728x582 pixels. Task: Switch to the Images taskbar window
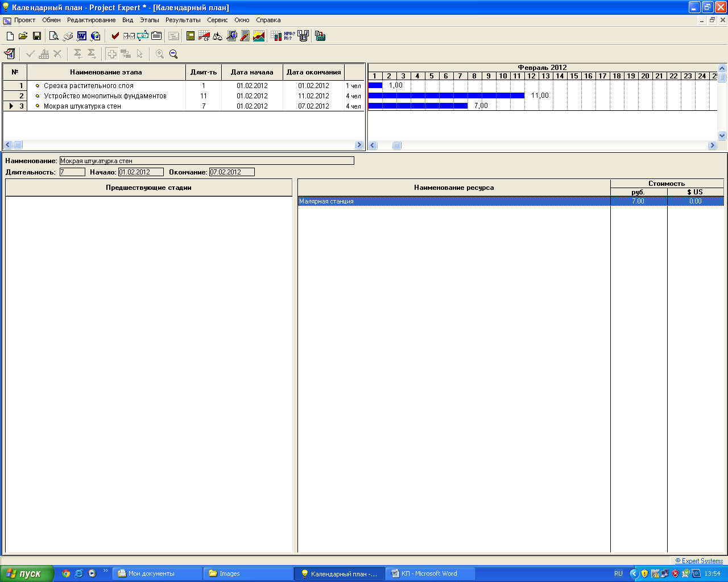coord(248,573)
